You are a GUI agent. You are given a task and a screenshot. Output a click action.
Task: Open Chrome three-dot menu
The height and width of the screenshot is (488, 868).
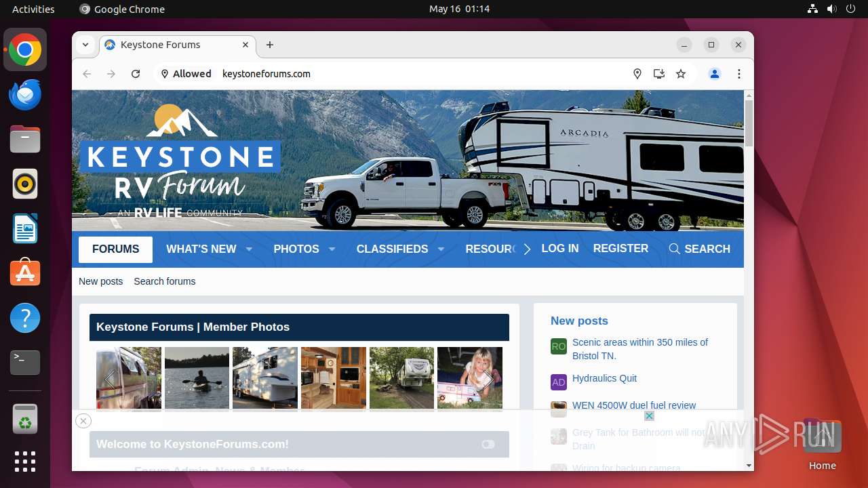[739, 74]
